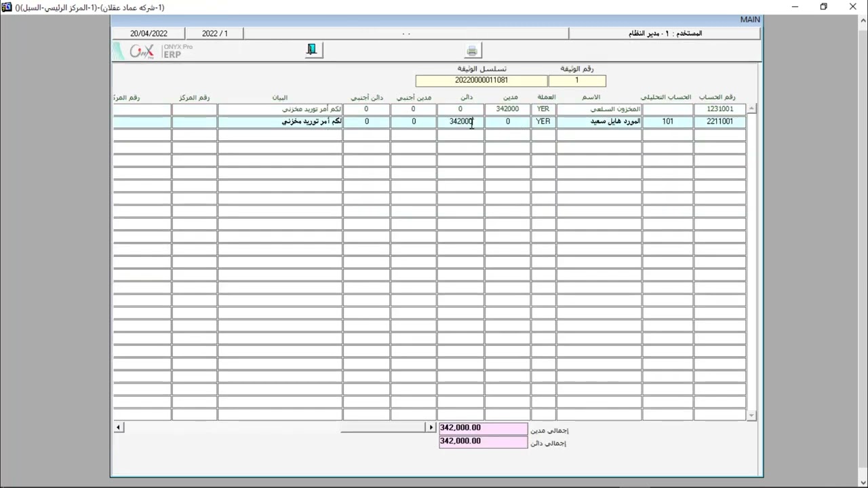868x488 pixels.
Task: Click credit cell 342000 in second row
Action: pos(460,121)
